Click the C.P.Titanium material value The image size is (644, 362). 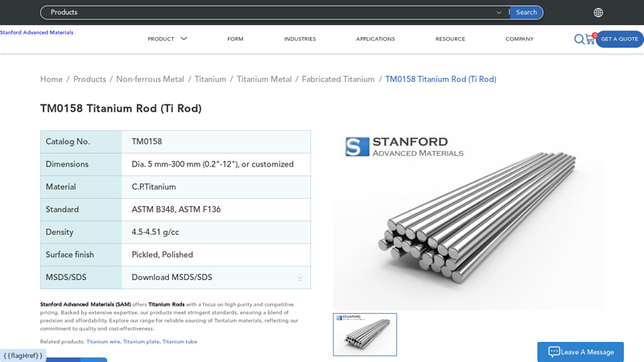click(154, 187)
